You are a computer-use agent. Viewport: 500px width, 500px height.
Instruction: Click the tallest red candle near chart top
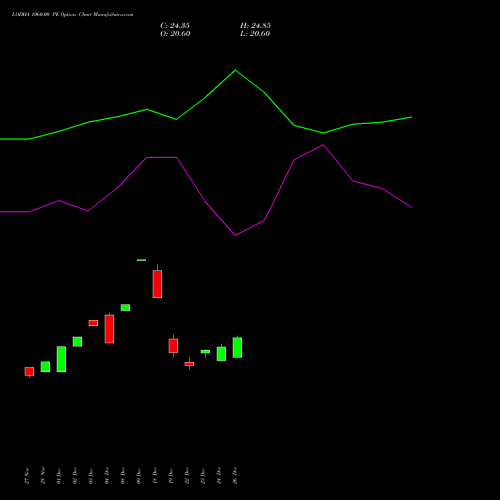click(x=157, y=284)
